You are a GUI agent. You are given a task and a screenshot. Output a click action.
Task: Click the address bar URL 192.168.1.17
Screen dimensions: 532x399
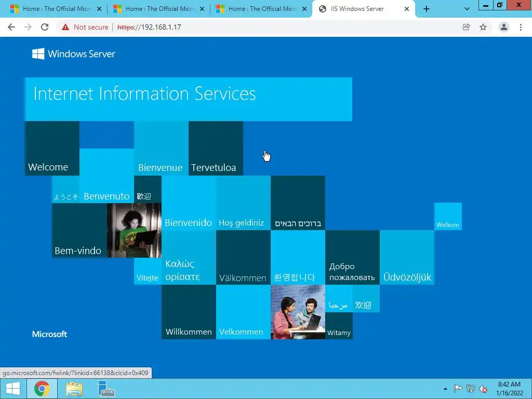click(x=149, y=27)
